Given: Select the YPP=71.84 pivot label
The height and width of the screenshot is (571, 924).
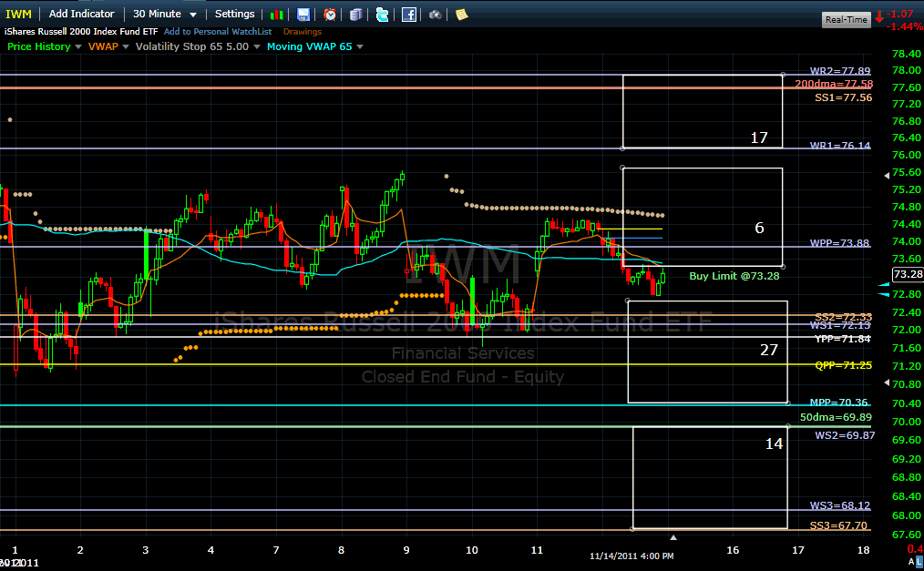Looking at the screenshot, I should pos(843,339).
